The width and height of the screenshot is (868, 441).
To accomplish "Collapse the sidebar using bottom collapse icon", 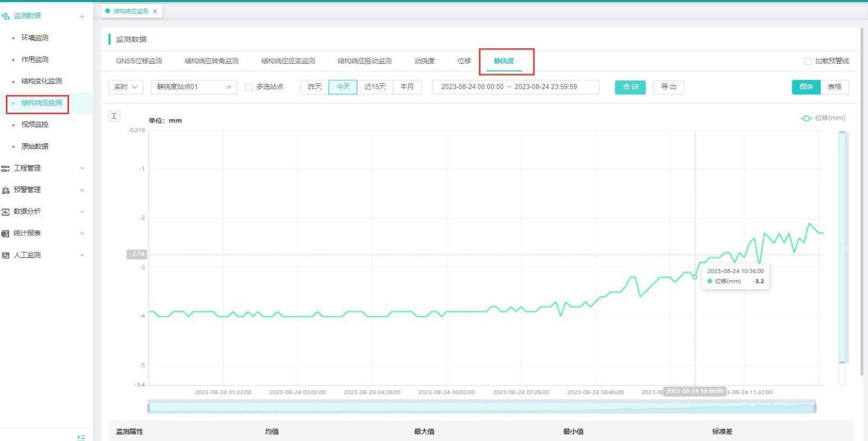I will point(81,437).
